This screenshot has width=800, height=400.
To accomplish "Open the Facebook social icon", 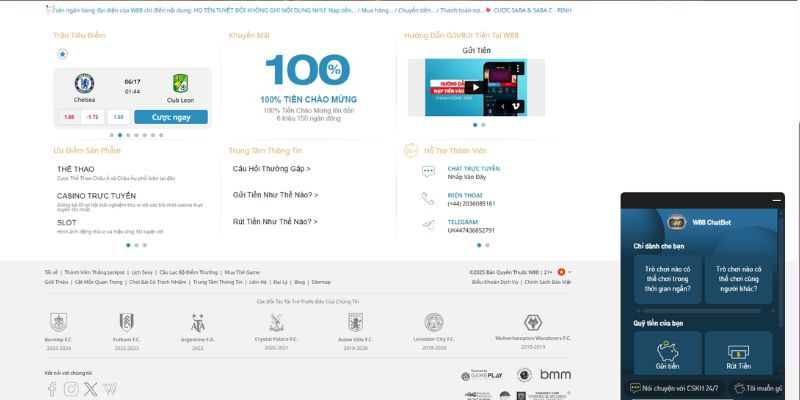I will click(x=52, y=389).
